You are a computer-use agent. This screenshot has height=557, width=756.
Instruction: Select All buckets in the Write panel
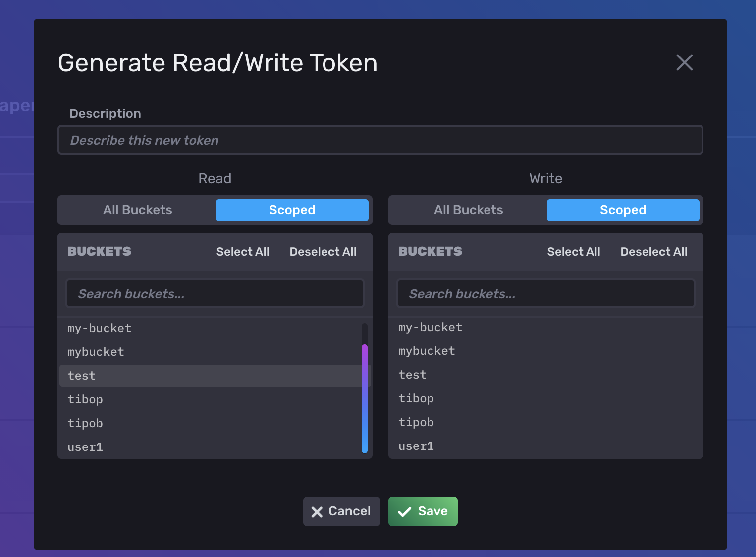pyautogui.click(x=574, y=251)
